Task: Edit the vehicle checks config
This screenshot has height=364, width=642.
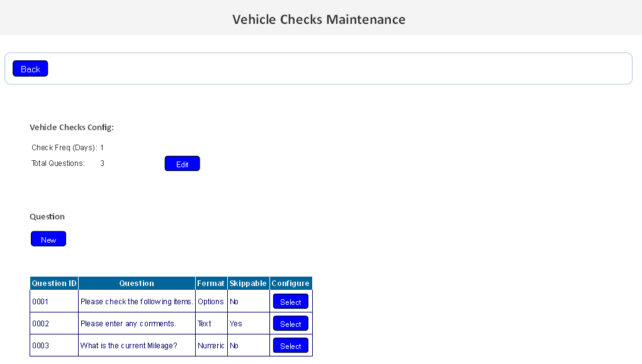Action: [x=182, y=163]
